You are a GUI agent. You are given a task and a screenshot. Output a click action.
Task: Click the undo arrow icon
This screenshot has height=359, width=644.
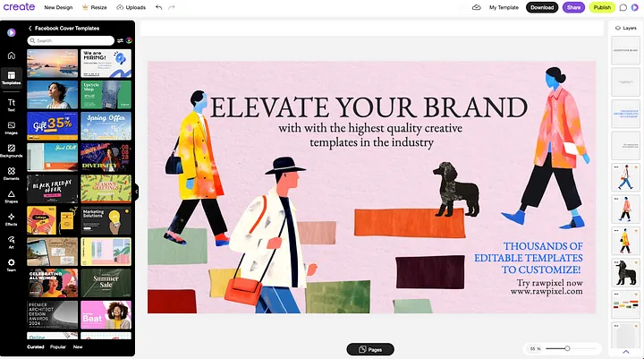[x=159, y=7]
